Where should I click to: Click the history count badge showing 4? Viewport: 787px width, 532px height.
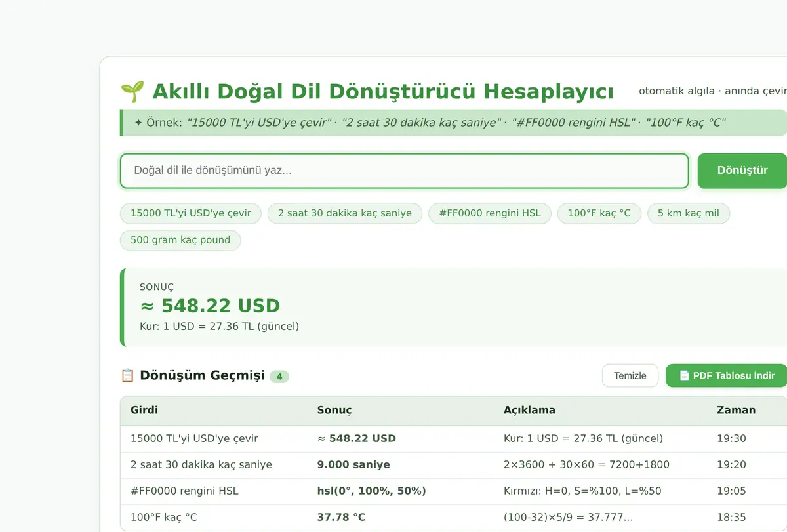pos(279,377)
